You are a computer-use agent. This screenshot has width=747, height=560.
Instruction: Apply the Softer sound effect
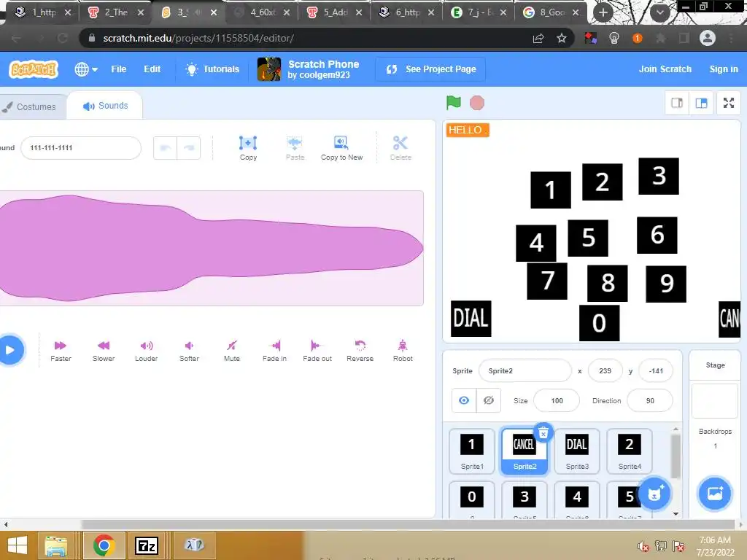tap(189, 351)
